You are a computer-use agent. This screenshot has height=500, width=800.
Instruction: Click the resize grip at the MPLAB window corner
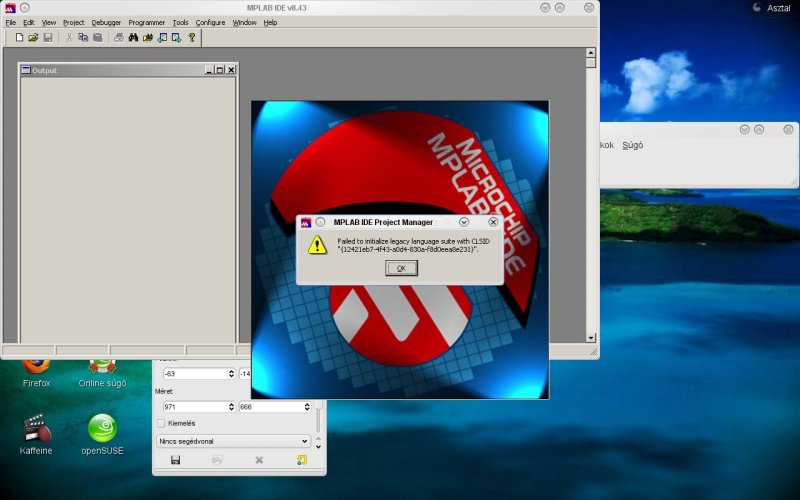tap(594, 352)
